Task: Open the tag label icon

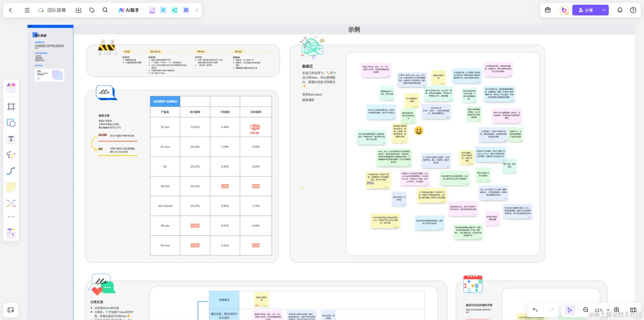Action: coord(92,10)
